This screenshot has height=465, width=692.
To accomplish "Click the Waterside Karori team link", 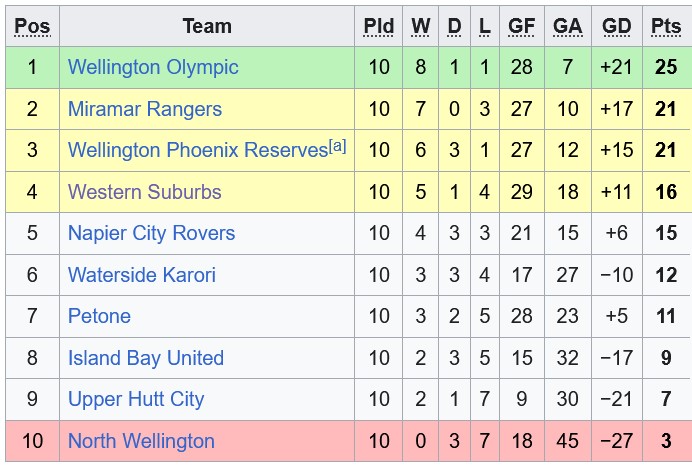I will click(x=142, y=275).
